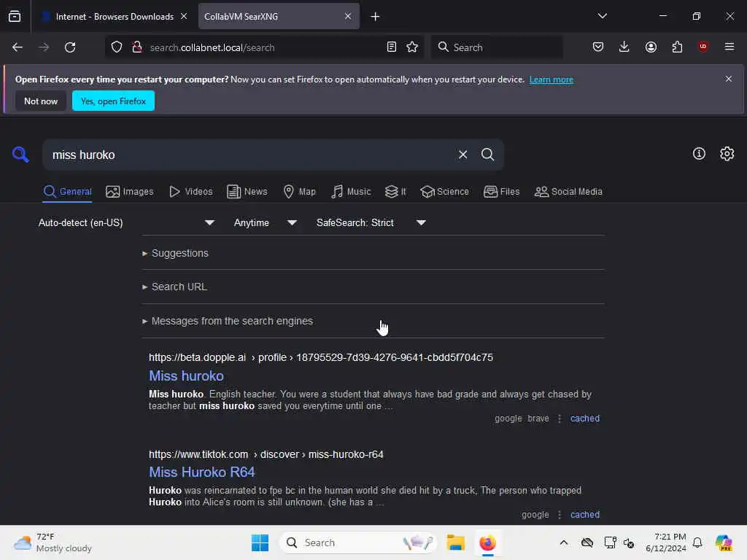Toggle reader view icon in address bar
Screen dimensions: 747x560
392,47
